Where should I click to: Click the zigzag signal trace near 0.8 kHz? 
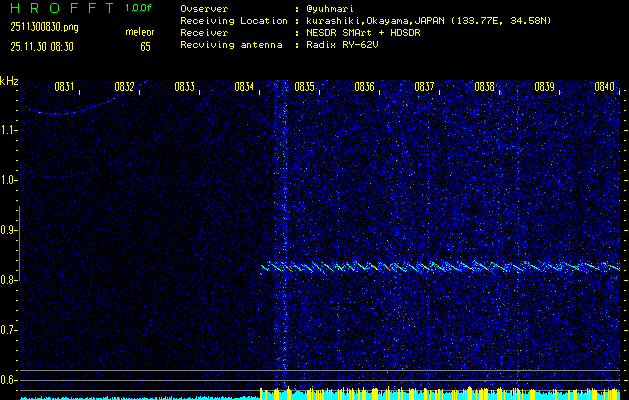440,267
